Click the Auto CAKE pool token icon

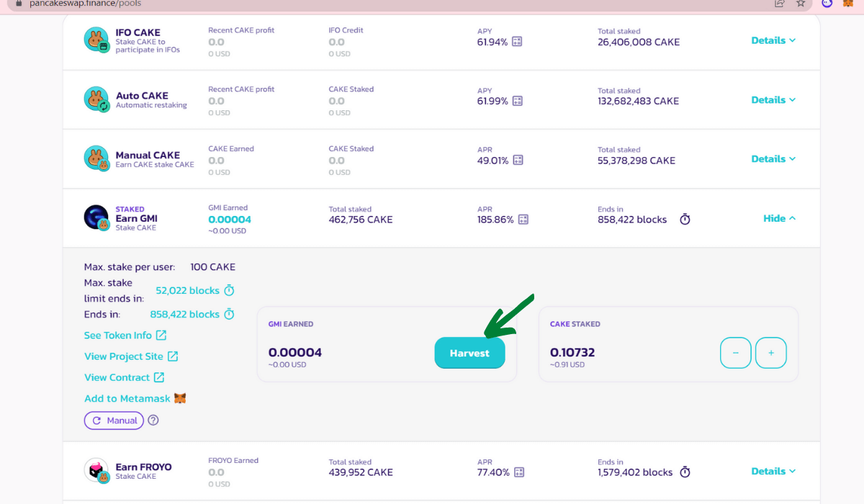point(96,99)
